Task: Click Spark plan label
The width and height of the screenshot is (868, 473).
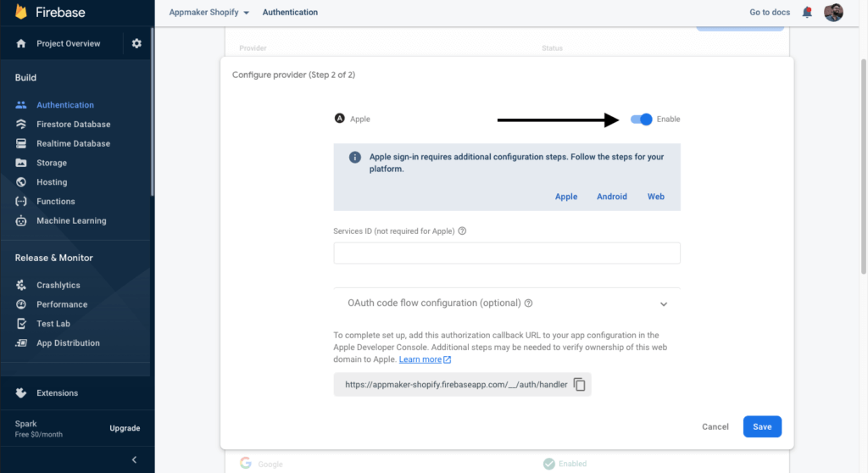Action: [x=25, y=424]
